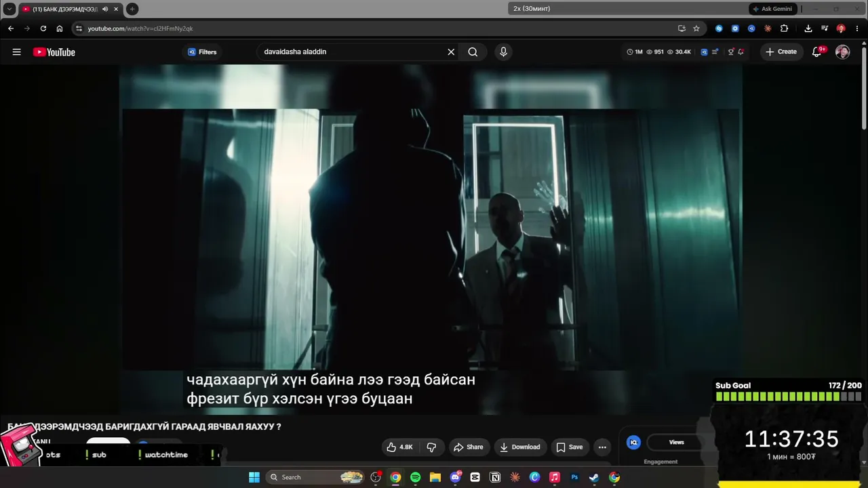This screenshot has width=868, height=488.
Task: Show browser downloads
Action: [808, 28]
